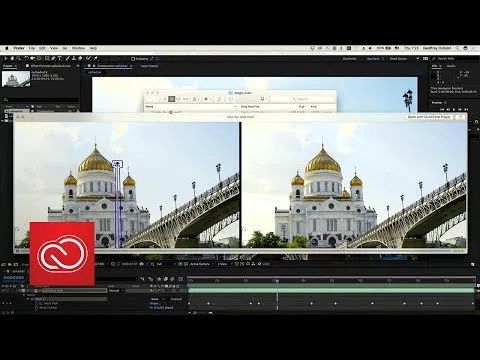
Task: Open the 1 View layout dropdown
Action: [x=224, y=264]
